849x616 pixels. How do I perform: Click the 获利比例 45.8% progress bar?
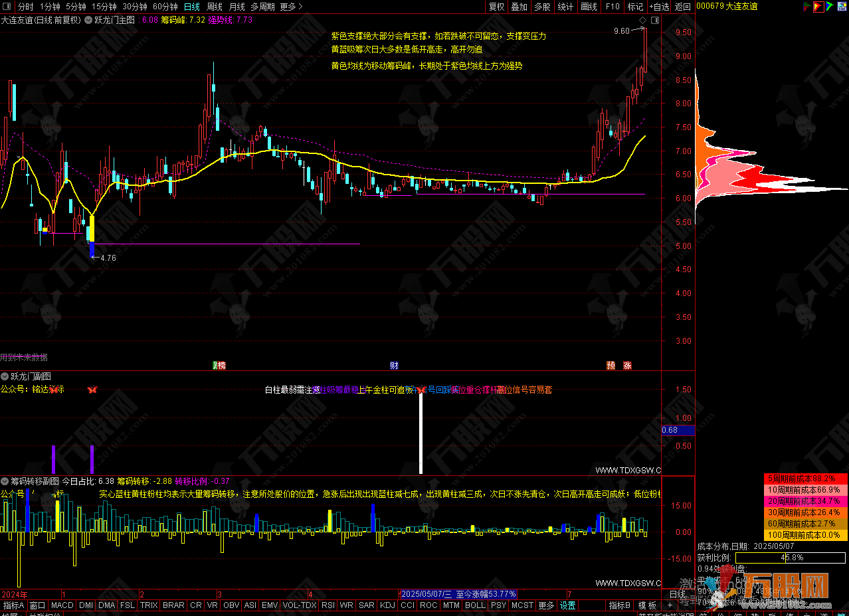tap(791, 558)
